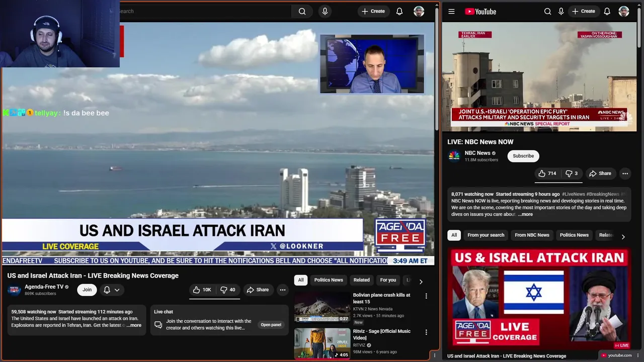Click voice search microphone in left window
644x362 pixels.
click(325, 11)
